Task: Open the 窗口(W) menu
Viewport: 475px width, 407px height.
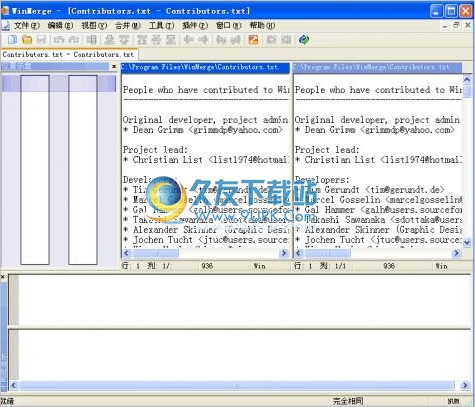Action: (x=228, y=26)
